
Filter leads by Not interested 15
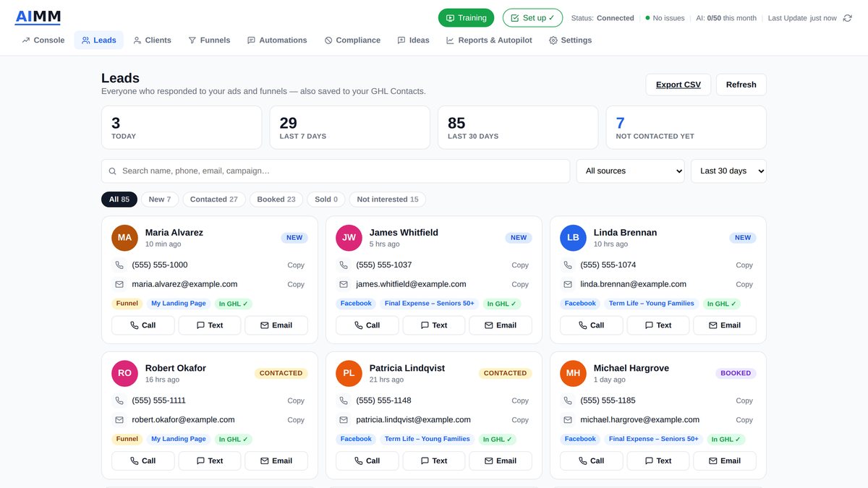click(388, 200)
